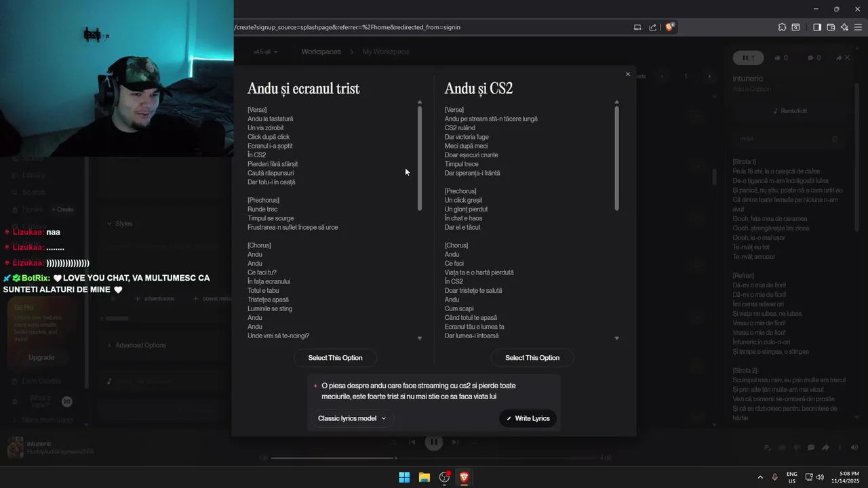
Task: Open system volume speaker in tray
Action: [821, 477]
